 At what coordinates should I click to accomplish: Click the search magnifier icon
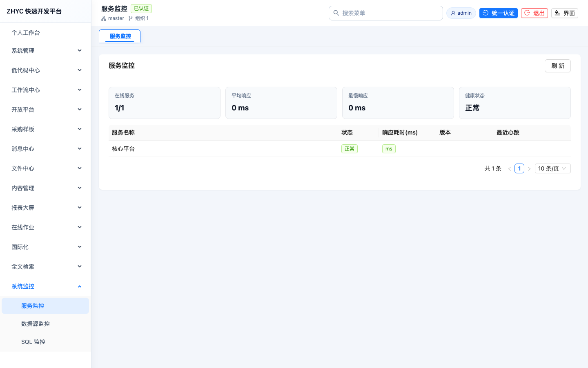tap(336, 13)
